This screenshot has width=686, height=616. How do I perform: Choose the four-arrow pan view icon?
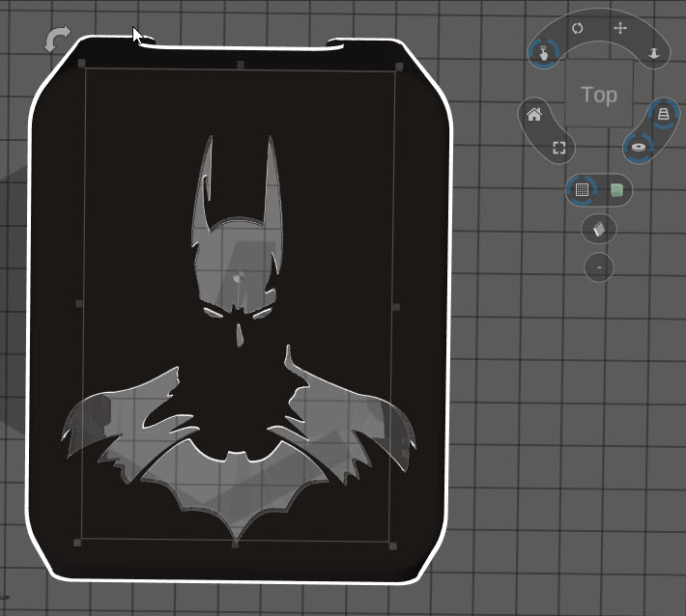click(x=620, y=28)
